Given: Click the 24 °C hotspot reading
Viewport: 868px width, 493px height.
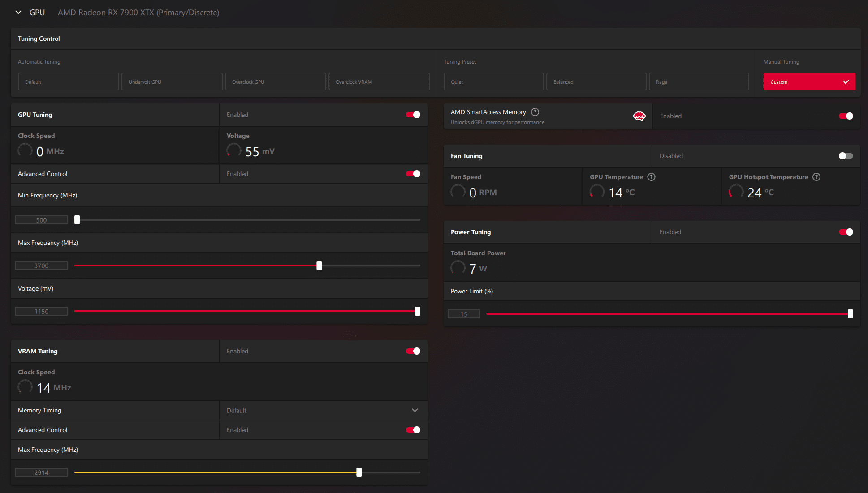Looking at the screenshot, I should (760, 193).
